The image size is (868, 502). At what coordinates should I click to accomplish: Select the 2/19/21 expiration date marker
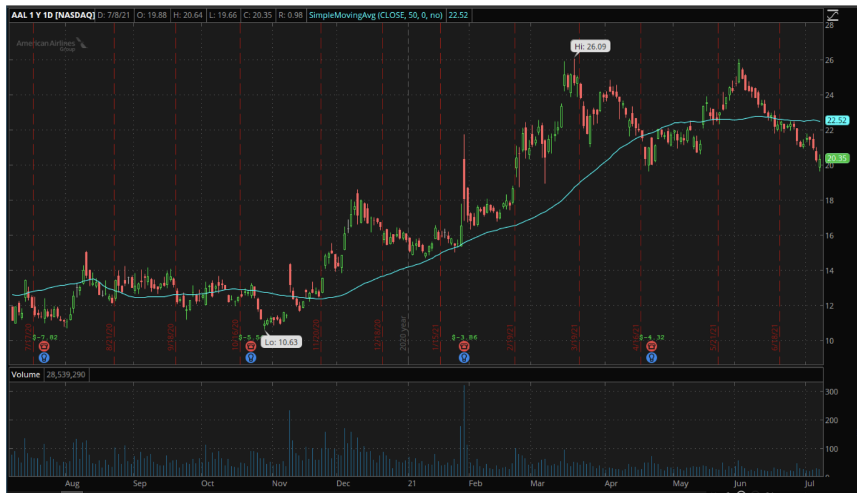510,337
